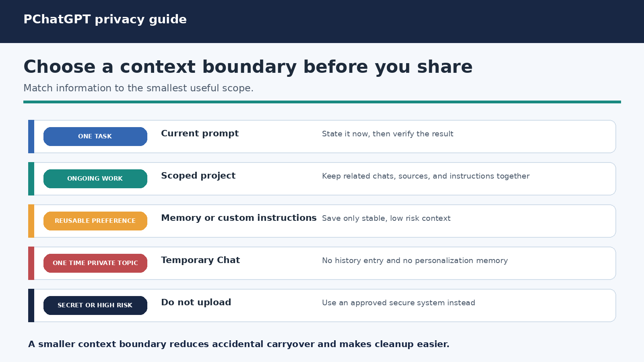Click 'Keep related chats, sources, and instructions together'
Viewport: 644px width, 362px height.
[426, 176]
